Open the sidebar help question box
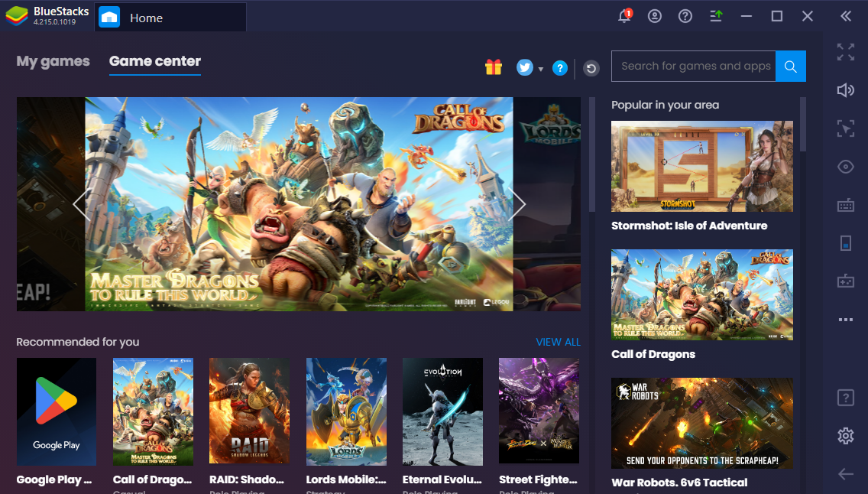Image resolution: width=868 pixels, height=494 pixels. 845,398
